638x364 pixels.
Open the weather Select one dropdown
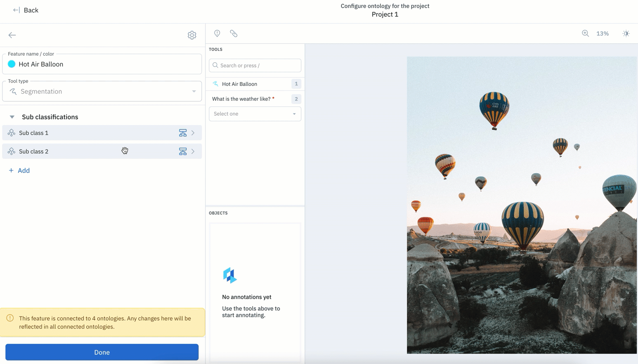tap(255, 114)
